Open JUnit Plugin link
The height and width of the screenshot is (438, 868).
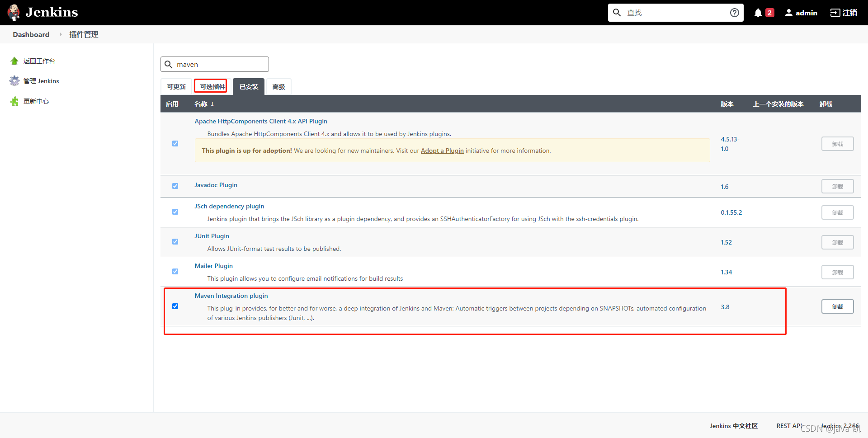[212, 236]
